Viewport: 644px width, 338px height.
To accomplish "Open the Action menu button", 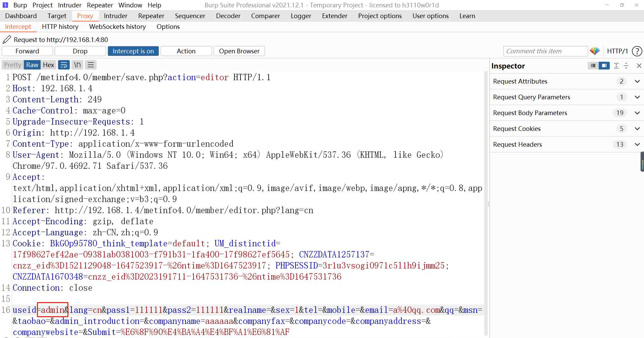I will pyautogui.click(x=186, y=51).
